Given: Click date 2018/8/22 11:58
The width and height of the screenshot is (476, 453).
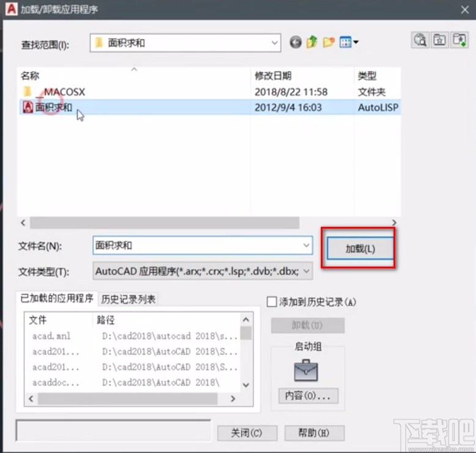Looking at the screenshot, I should point(291,92).
